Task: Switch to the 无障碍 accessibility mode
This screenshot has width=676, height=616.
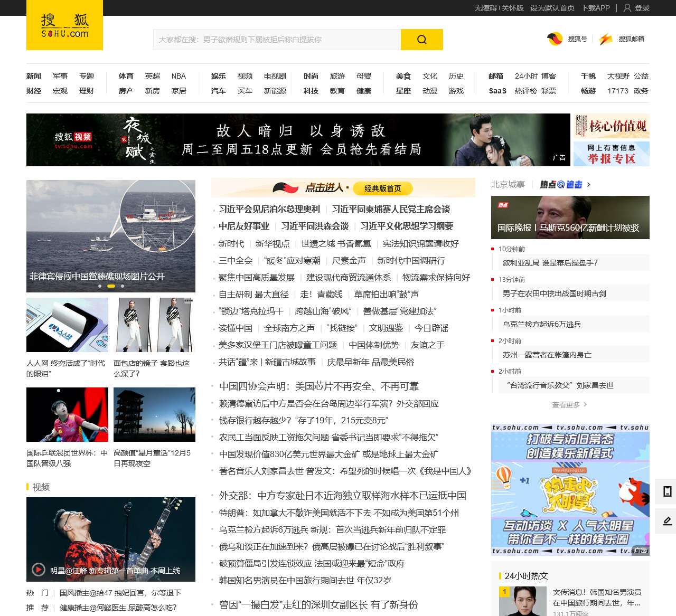Action: coord(485,8)
